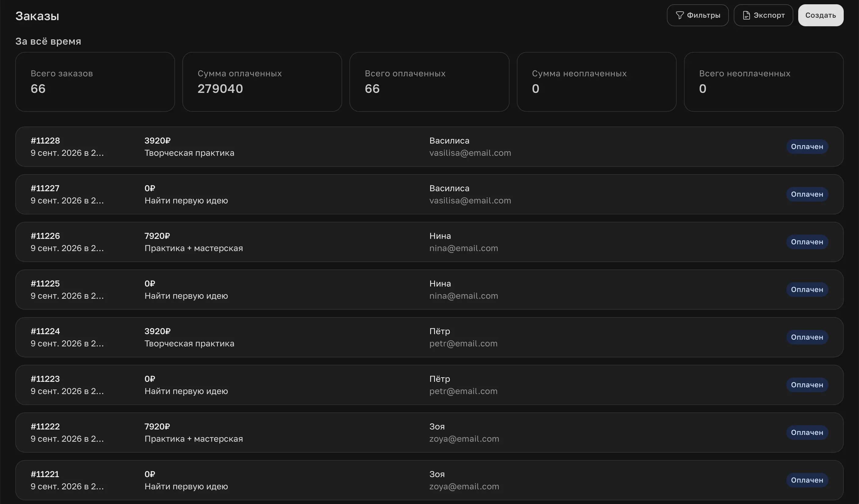Click the Оплачен badge on order #11223

[x=807, y=385]
